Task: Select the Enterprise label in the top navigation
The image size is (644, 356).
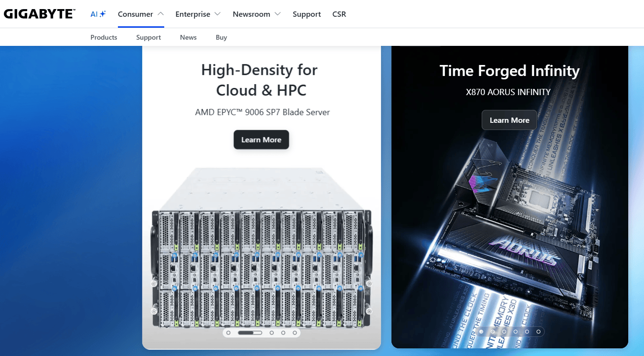Action: point(193,14)
